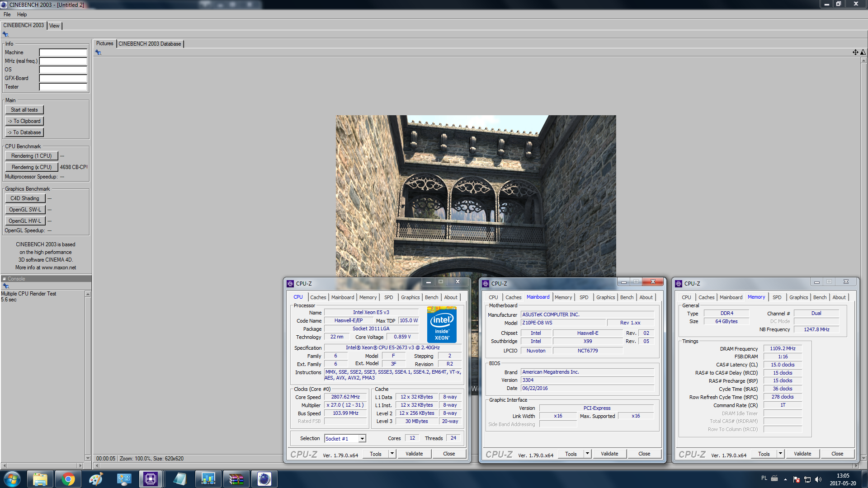Open the File menu
Viewport: 868px width, 488px height.
tap(7, 14)
